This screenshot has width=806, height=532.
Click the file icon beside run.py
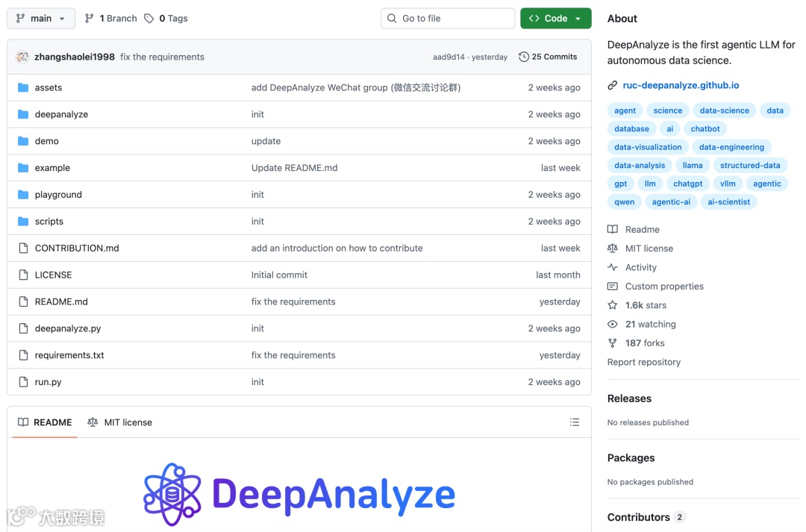tap(23, 382)
